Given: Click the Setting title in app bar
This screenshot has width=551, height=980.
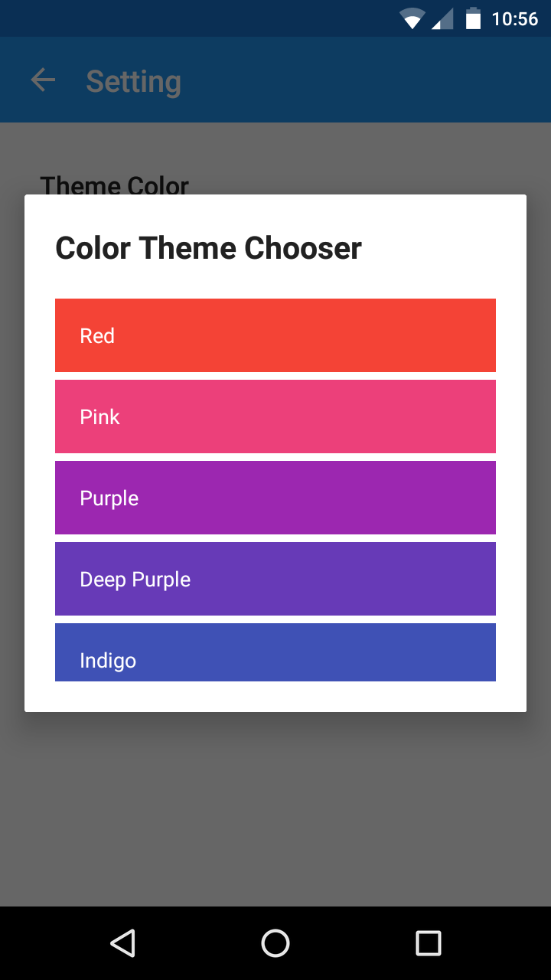Looking at the screenshot, I should [134, 81].
